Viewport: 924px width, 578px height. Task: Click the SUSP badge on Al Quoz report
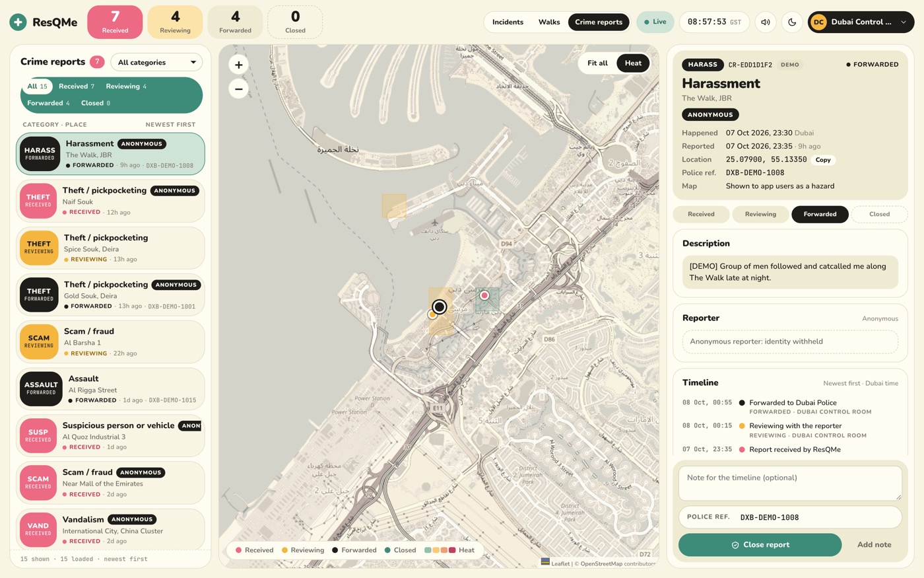38,435
